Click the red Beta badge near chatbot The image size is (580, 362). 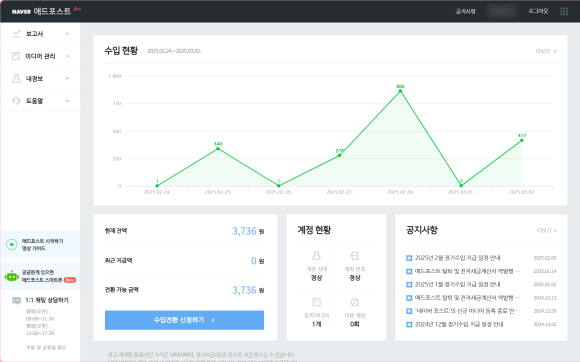pyautogui.click(x=70, y=280)
